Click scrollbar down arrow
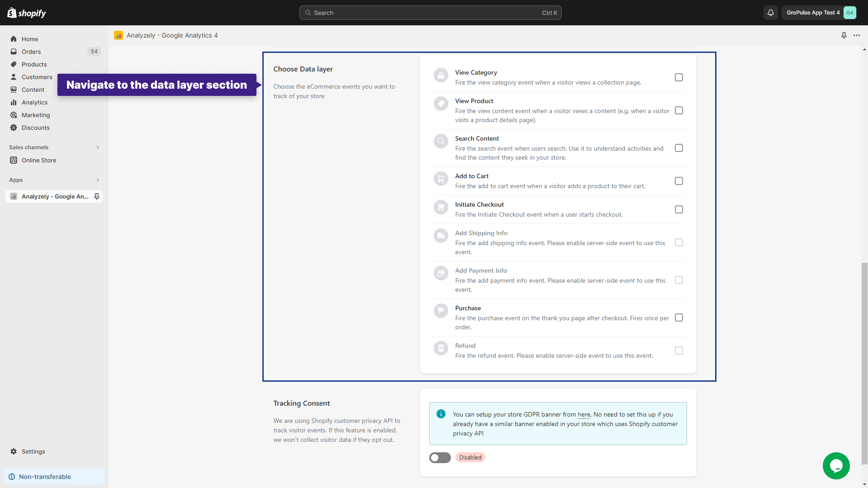Image resolution: width=868 pixels, height=488 pixels. (864, 484)
